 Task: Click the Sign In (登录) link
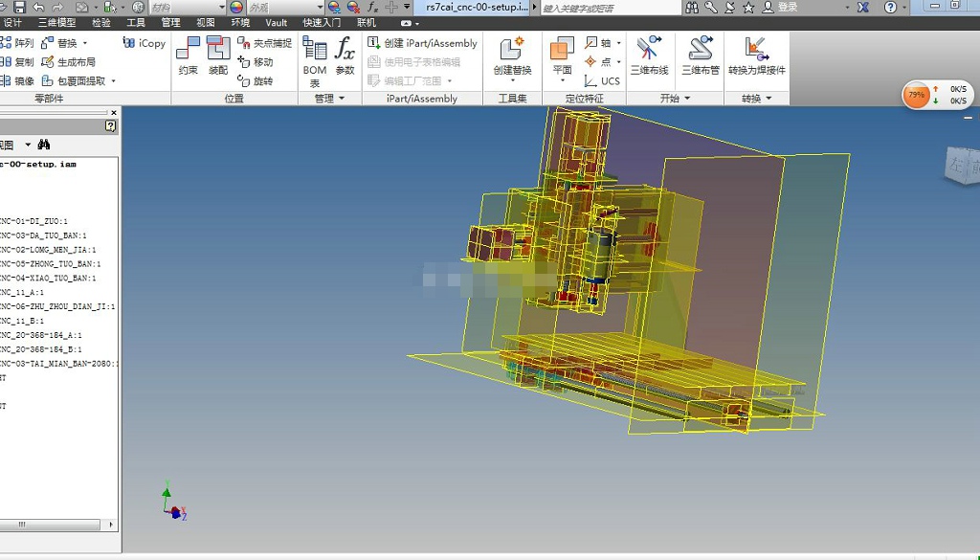(x=787, y=8)
